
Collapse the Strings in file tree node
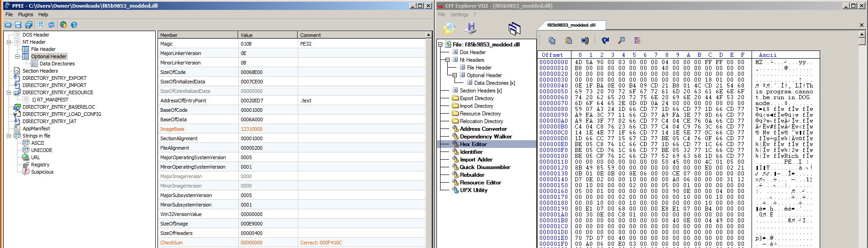point(9,136)
